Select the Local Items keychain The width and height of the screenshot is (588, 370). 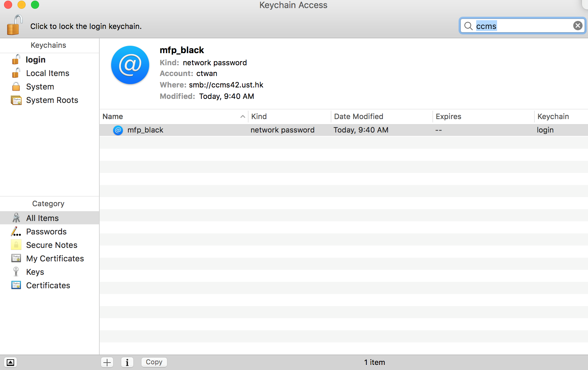(47, 73)
